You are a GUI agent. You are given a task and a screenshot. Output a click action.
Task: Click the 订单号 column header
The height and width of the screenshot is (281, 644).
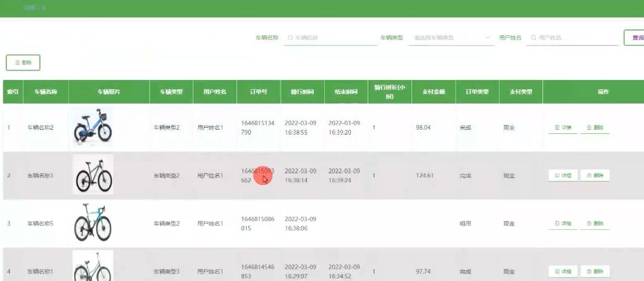tap(258, 92)
